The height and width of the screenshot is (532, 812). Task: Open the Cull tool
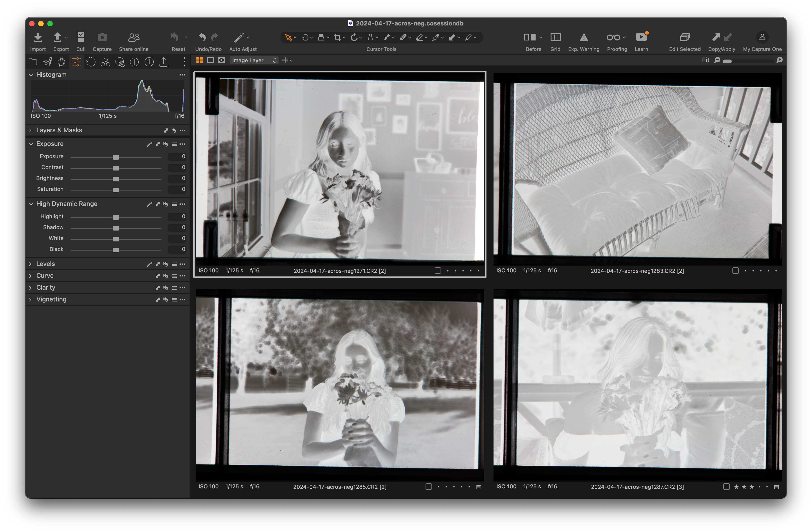[x=81, y=37]
